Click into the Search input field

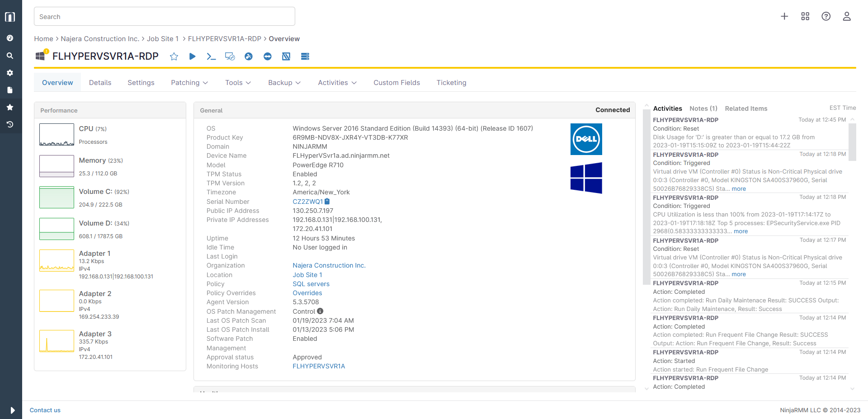point(165,17)
